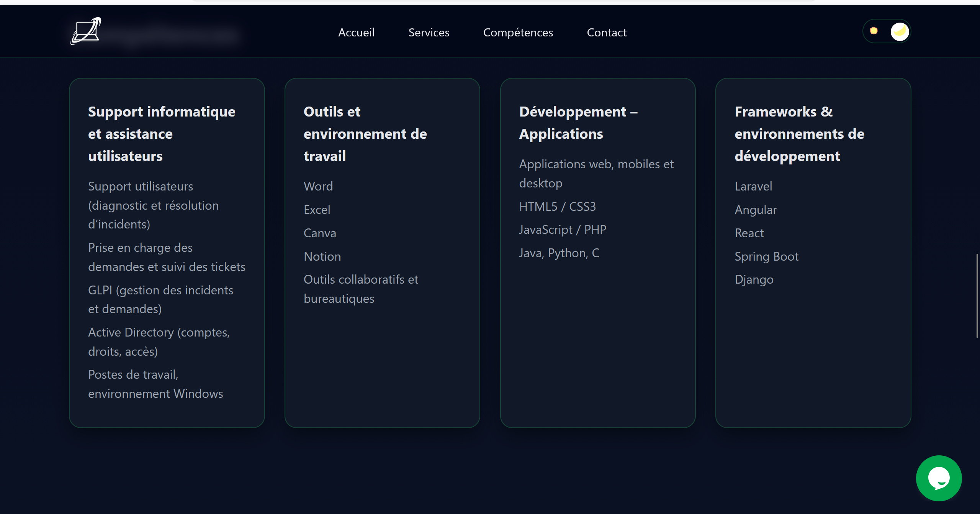Image resolution: width=980 pixels, height=514 pixels.
Task: Click the Laravel list item
Action: pyautogui.click(x=753, y=186)
